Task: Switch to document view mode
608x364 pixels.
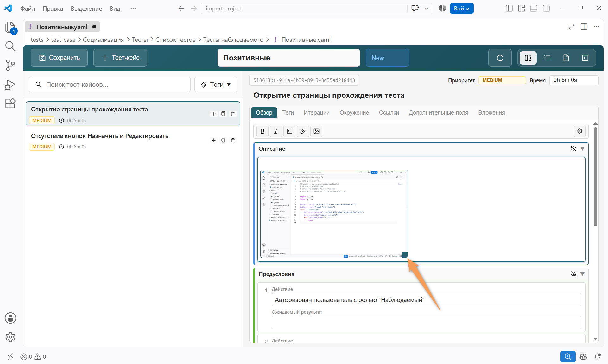Action: pos(566,58)
